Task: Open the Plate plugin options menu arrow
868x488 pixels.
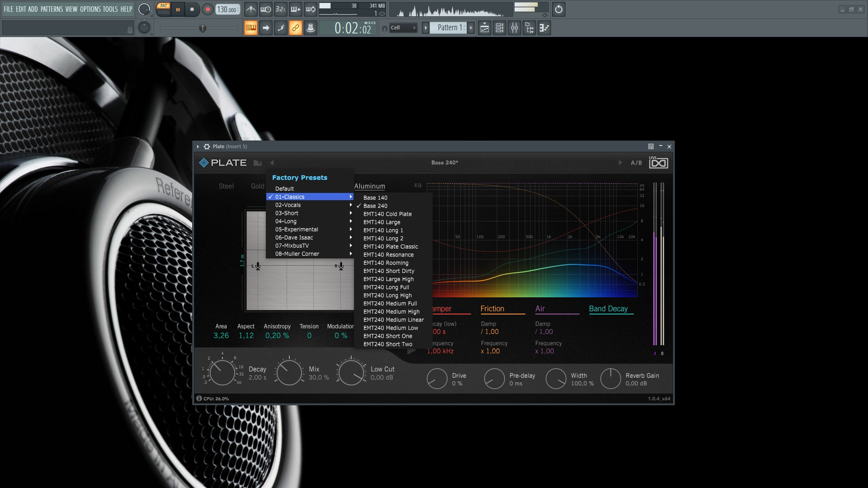Action: 198,146
